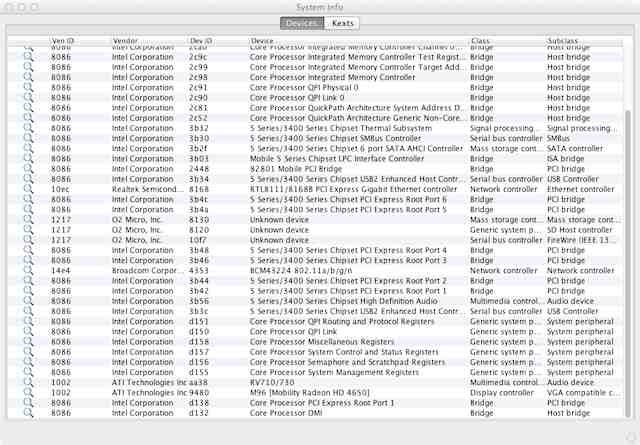Select 'PCI Express Root Port 5' device cell
The width and height of the screenshot is (640, 445).
coord(348,209)
